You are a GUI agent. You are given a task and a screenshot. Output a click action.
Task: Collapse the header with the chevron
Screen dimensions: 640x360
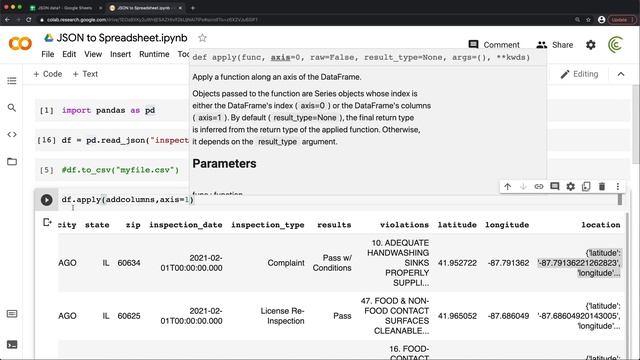tap(621, 74)
